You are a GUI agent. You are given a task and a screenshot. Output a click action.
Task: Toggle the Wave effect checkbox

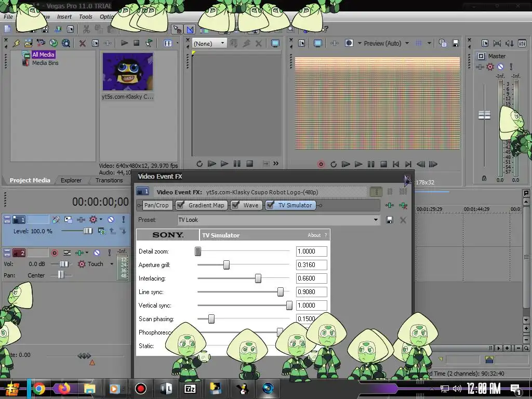235,205
